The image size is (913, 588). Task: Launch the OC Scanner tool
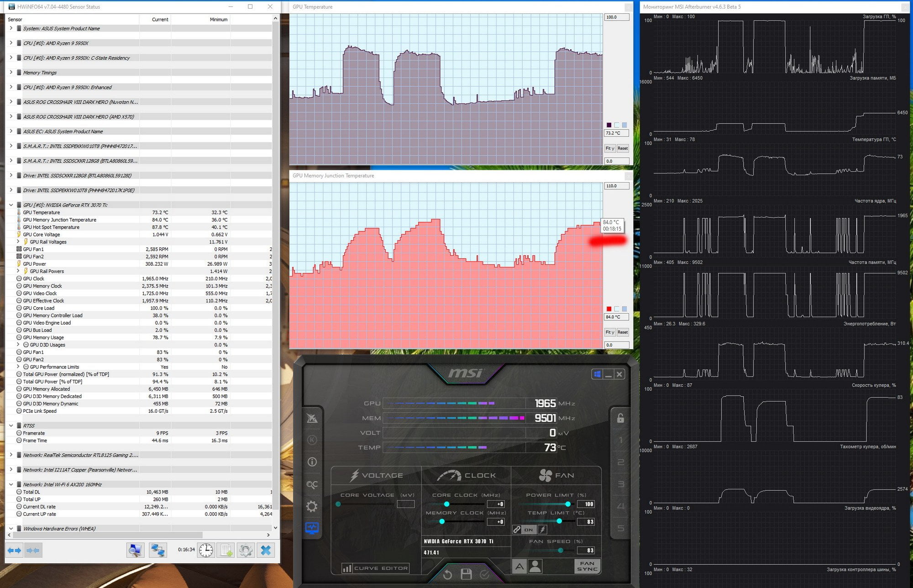[312, 484]
